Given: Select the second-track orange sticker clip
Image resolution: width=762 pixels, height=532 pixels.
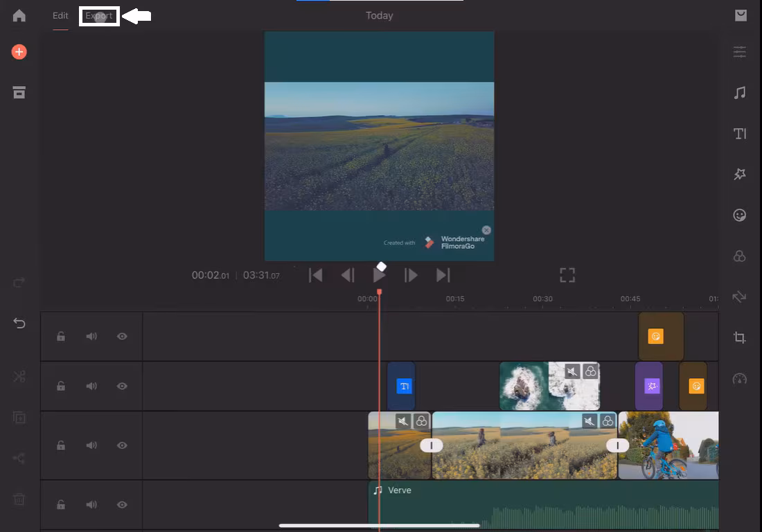Looking at the screenshot, I should tap(693, 387).
